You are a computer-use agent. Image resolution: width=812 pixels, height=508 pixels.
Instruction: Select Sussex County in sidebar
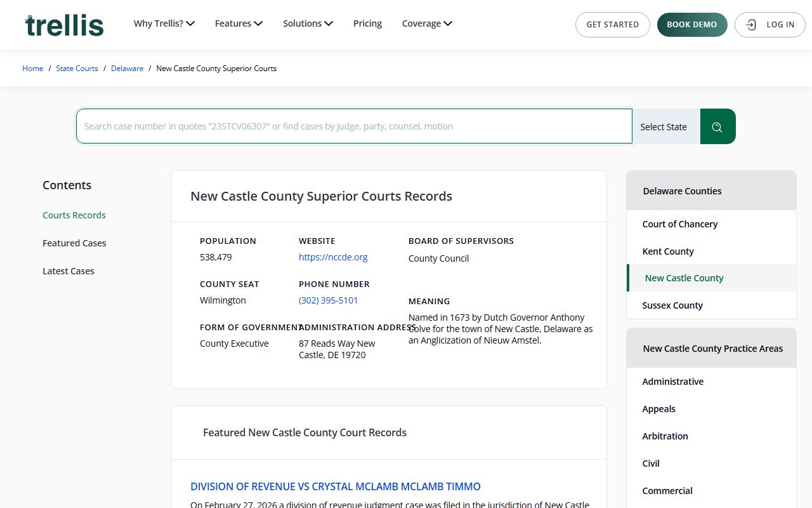tap(711, 305)
